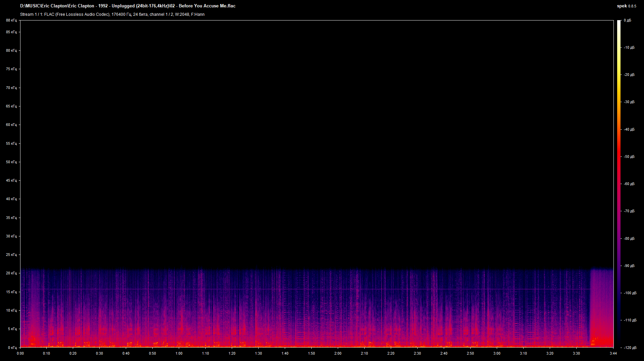This screenshot has height=361, width=644.
Task: Click the 0 кГц frequency axis label
Action: point(12,348)
